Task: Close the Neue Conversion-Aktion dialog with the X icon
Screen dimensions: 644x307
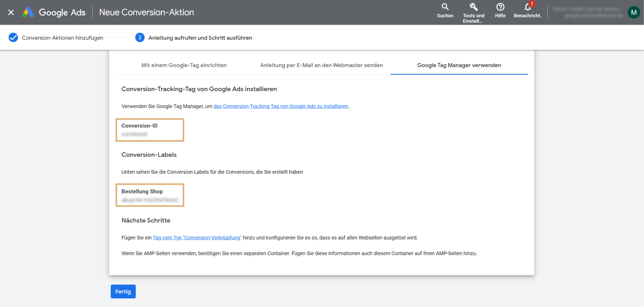Action: point(11,13)
